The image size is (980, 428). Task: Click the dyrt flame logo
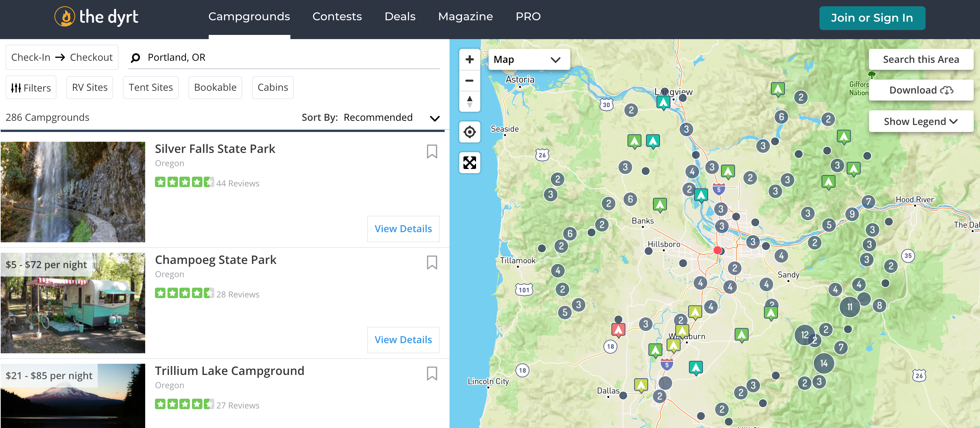point(65,17)
